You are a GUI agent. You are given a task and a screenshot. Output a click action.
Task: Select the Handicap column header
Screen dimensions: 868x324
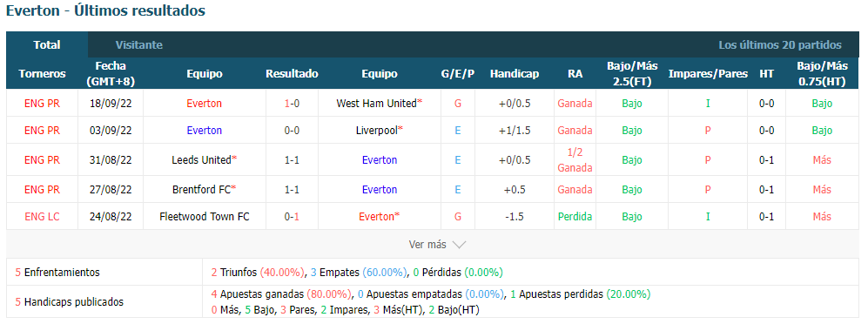(x=515, y=74)
